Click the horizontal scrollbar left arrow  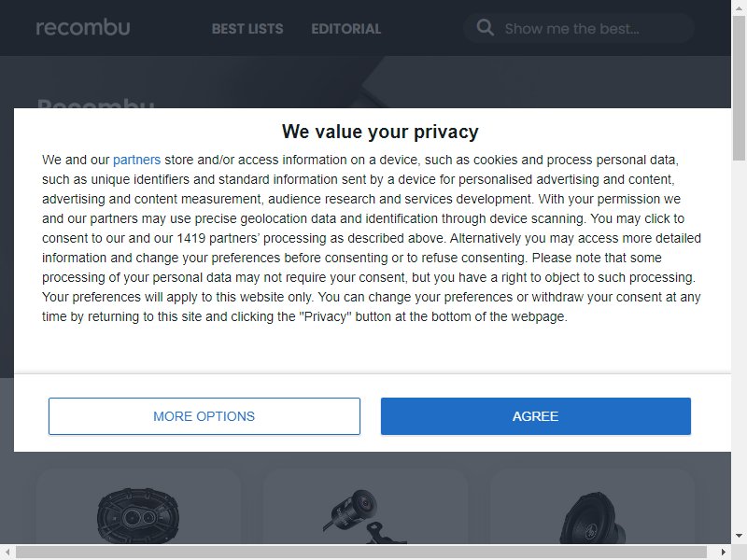(x=7, y=552)
